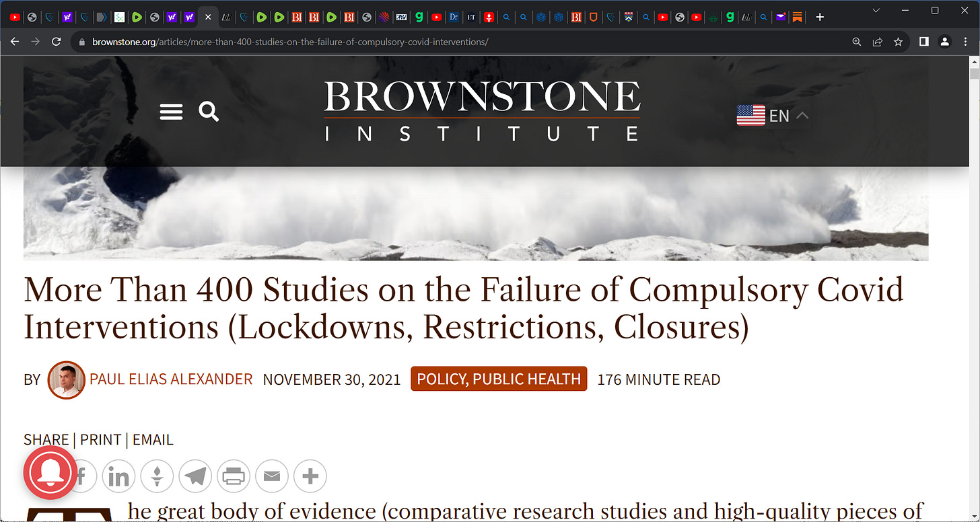Viewport: 980px width, 522px height.
Task: Click 'SHARE | PRINT | EMAIL' label
Action: [x=98, y=440]
